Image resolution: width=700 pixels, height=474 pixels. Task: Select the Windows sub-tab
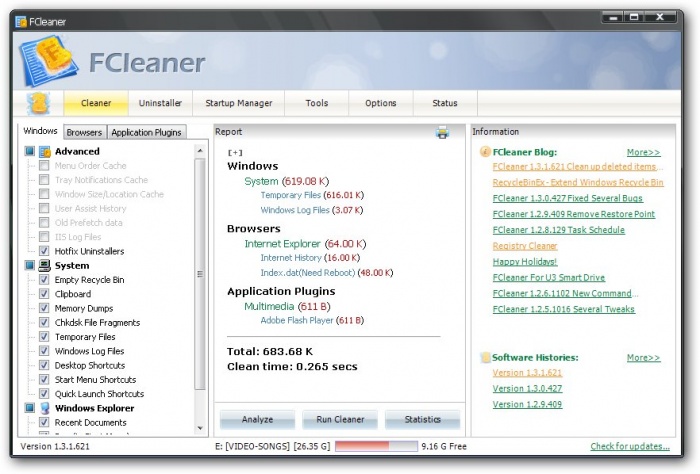[x=40, y=131]
